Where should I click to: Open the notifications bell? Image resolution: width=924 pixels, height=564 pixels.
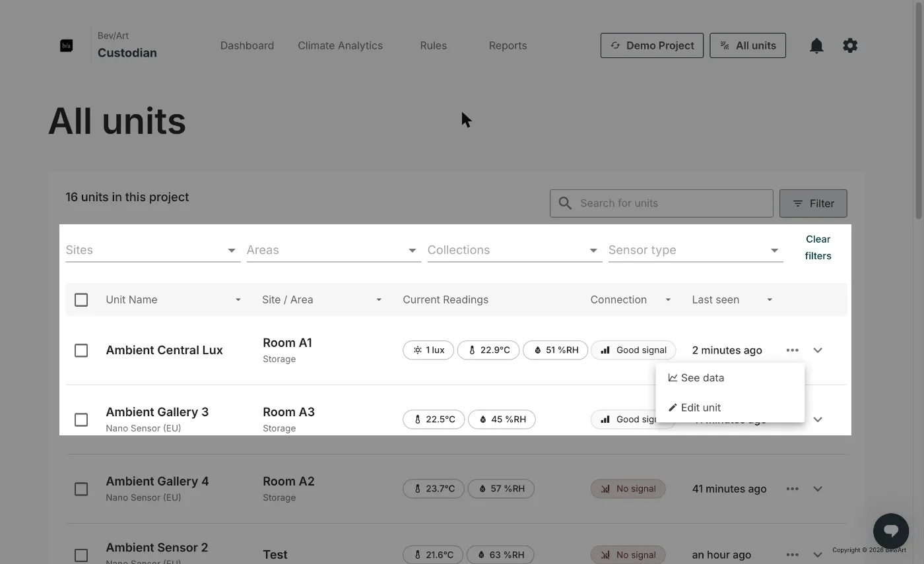pyautogui.click(x=816, y=46)
